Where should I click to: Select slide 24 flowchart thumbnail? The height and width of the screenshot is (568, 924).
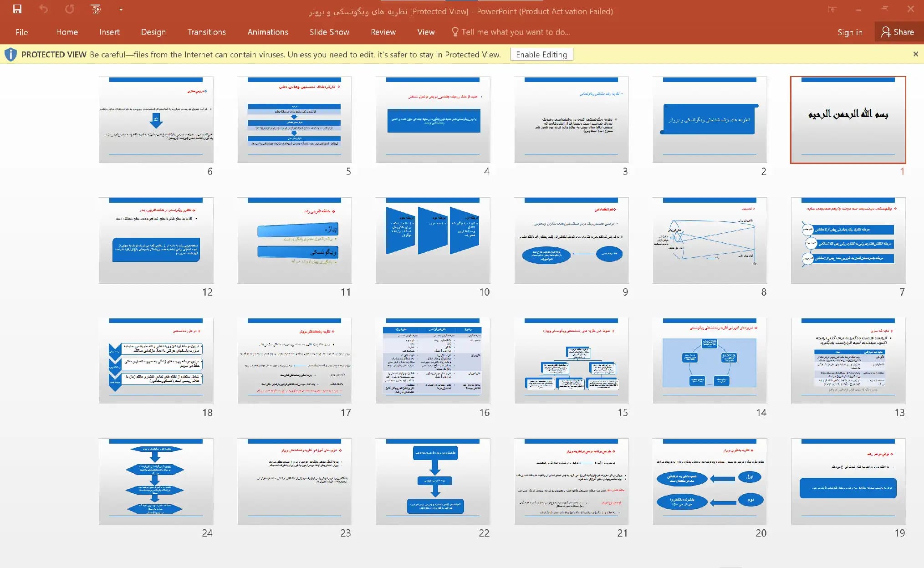click(156, 481)
